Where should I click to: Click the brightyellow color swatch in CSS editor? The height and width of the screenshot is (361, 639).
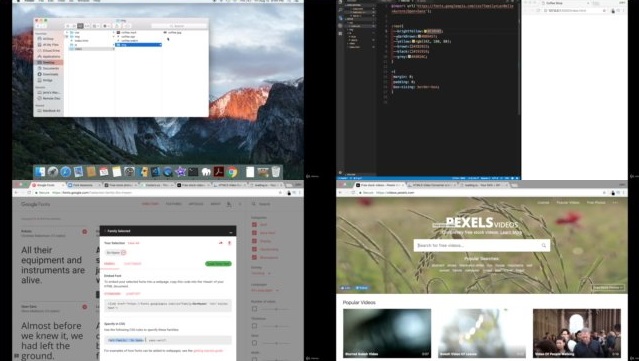point(425,31)
